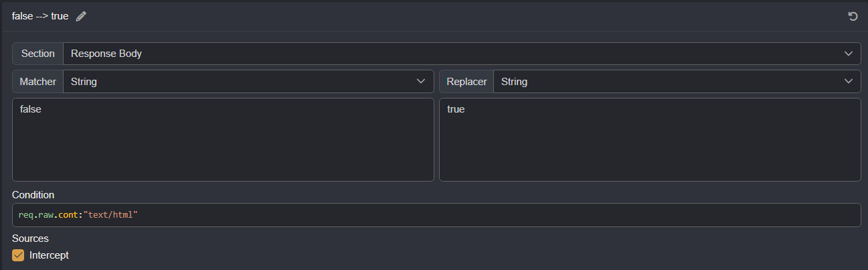Click the Section label
Screen dimensions: 868x270
coord(38,54)
